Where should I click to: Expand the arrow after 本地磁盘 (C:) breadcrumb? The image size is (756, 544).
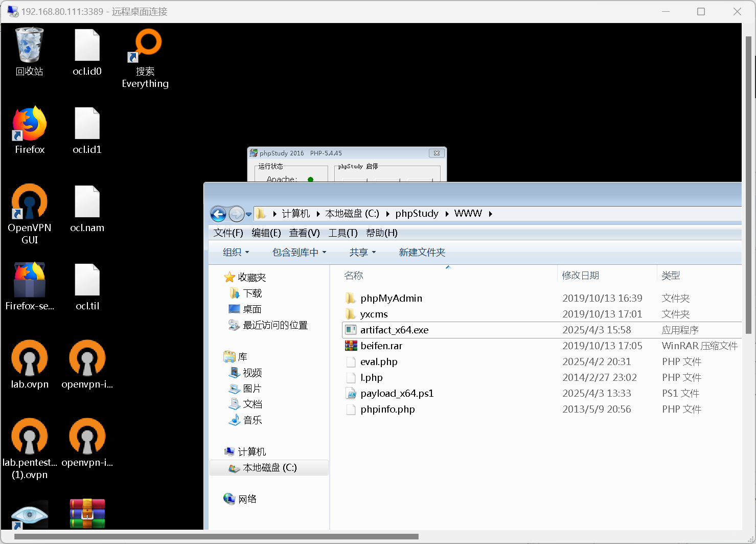point(387,214)
